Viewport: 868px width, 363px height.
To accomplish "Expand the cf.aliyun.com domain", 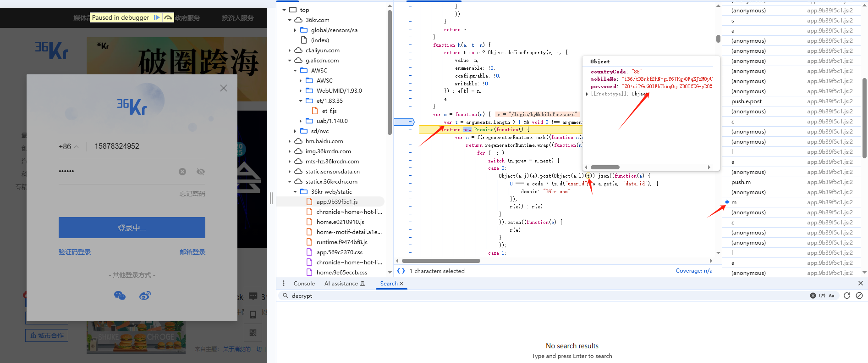I will [289, 50].
